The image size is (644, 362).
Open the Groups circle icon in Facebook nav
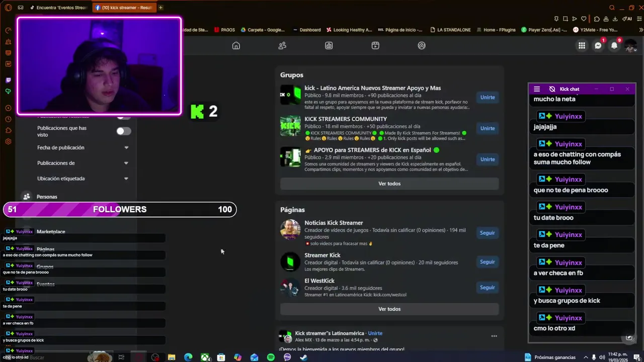pos(422,45)
